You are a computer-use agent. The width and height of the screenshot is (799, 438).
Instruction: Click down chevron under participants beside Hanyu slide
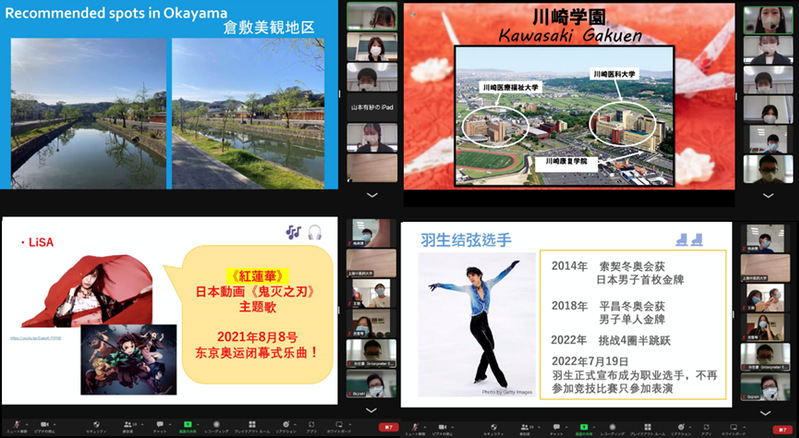768,411
